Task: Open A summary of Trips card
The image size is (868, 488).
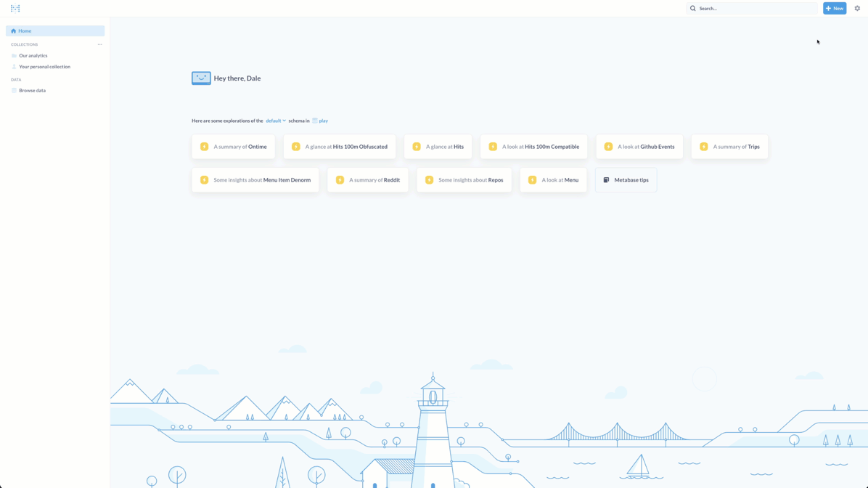Action: 729,147
